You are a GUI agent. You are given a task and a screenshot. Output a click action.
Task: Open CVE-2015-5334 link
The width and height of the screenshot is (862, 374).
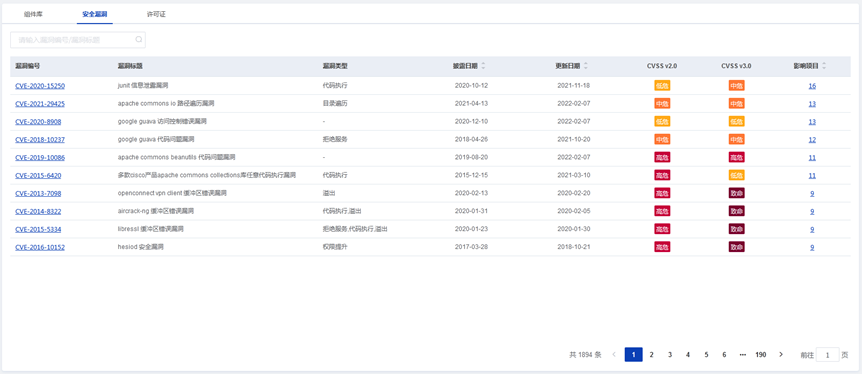[38, 229]
